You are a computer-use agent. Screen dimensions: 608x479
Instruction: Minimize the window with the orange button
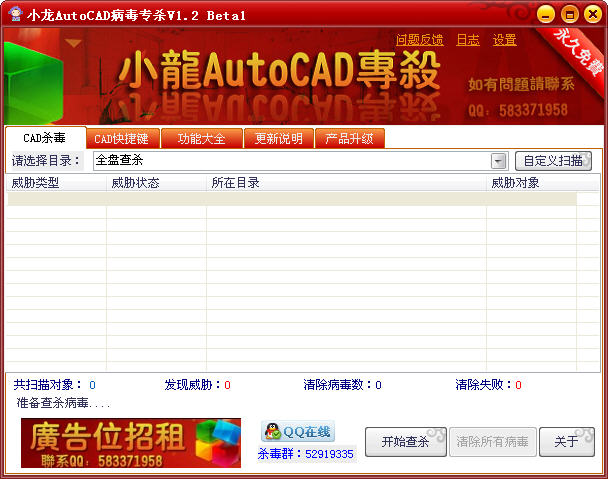pyautogui.click(x=544, y=14)
